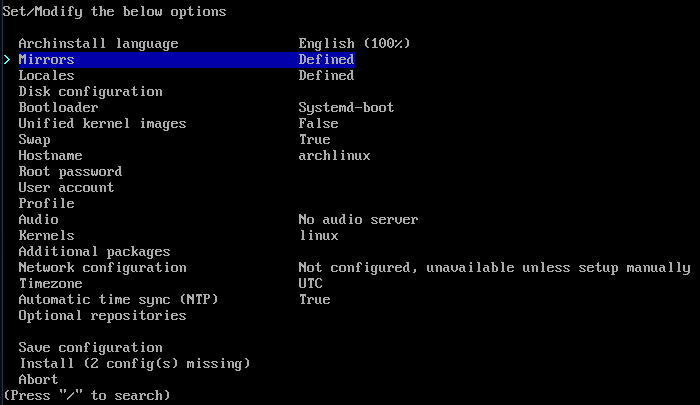Viewport: 700px width, 405px height.
Task: Select the Profile entry
Action: (46, 204)
